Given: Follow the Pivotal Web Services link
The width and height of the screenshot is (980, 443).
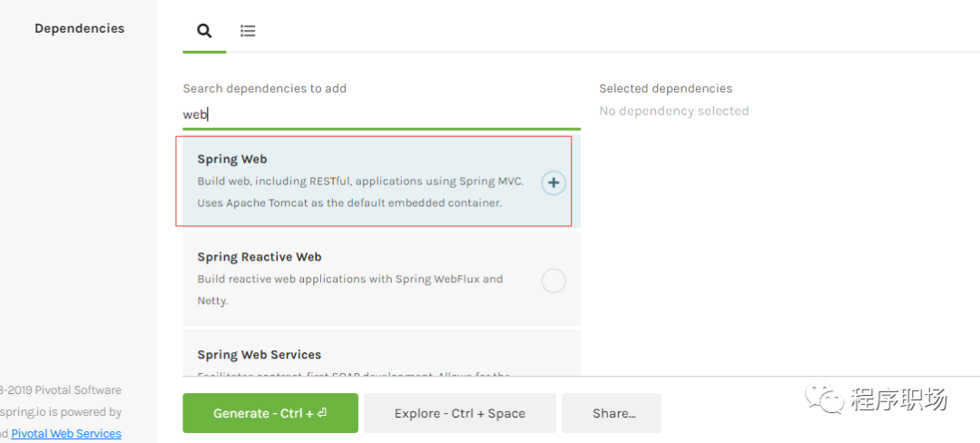Looking at the screenshot, I should pyautogui.click(x=66, y=434).
